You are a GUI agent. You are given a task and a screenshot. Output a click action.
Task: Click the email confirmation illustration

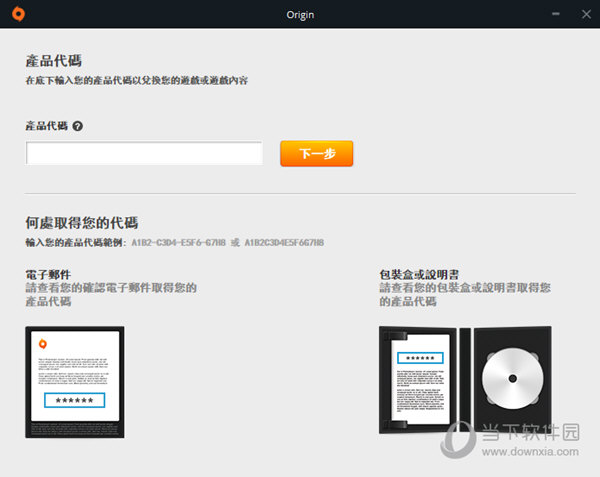75,381
